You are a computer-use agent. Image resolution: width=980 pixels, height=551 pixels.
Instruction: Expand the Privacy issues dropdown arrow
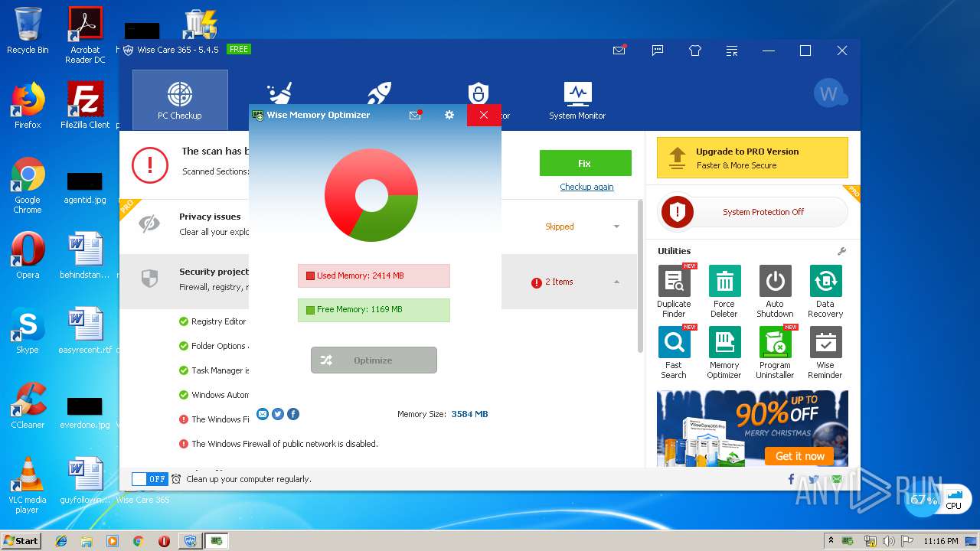(x=617, y=227)
